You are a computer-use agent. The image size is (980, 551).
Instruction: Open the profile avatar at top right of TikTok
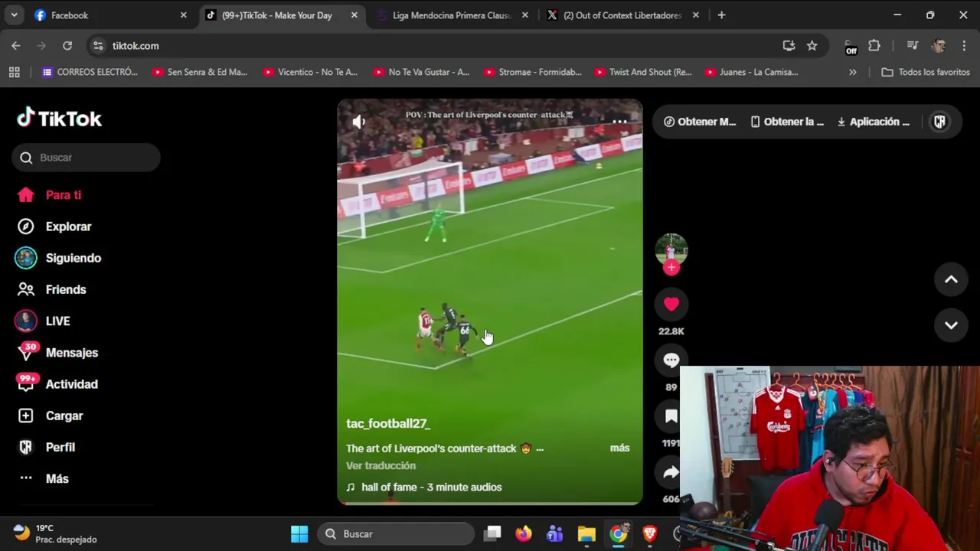[x=939, y=122]
